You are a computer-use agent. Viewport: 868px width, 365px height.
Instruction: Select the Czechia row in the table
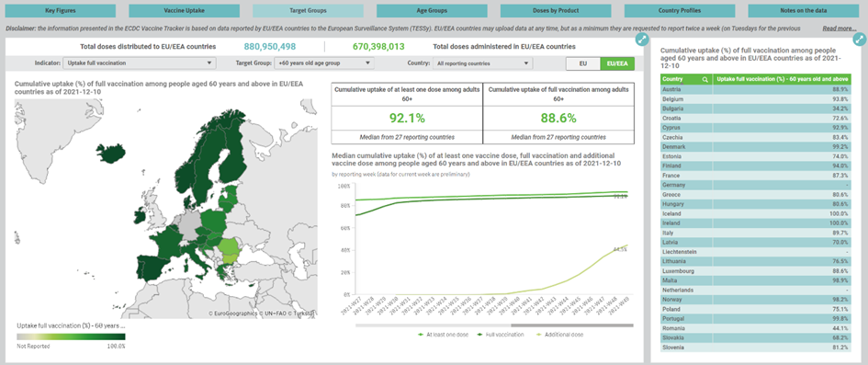pyautogui.click(x=756, y=137)
